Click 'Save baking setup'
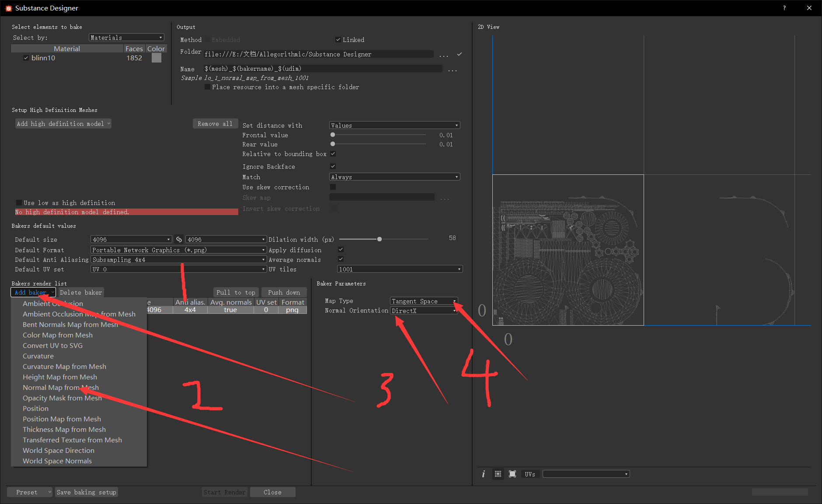 [x=86, y=492]
